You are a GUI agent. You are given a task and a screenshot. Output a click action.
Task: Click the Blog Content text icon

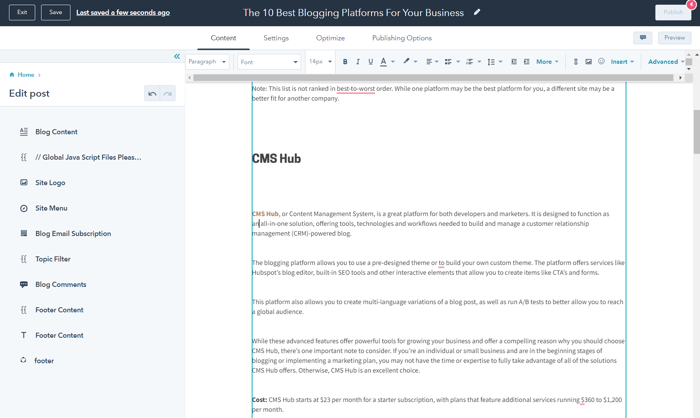[x=24, y=131]
